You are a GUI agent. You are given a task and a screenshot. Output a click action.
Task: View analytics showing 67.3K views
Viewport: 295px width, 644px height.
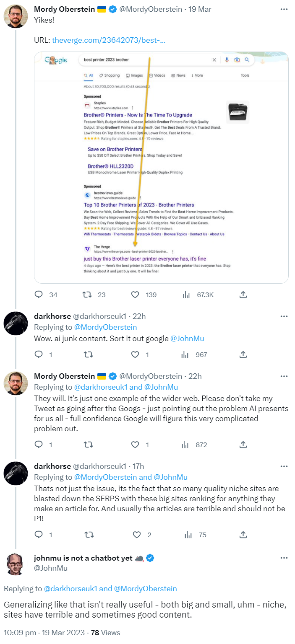pyautogui.click(x=187, y=295)
